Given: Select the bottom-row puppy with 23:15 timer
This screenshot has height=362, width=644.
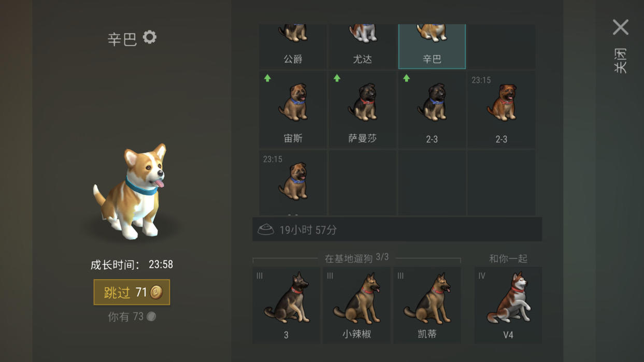Looking at the screenshot, I should (293, 183).
